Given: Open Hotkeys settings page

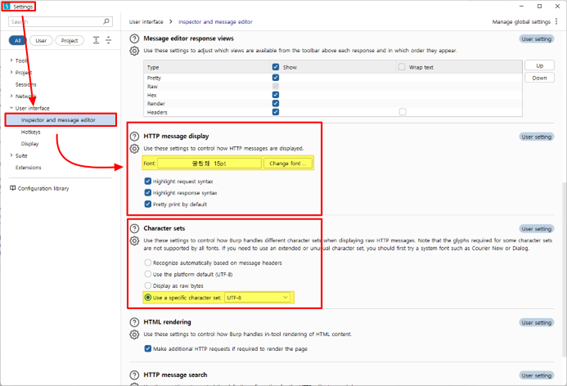Looking at the screenshot, I should (x=31, y=132).
